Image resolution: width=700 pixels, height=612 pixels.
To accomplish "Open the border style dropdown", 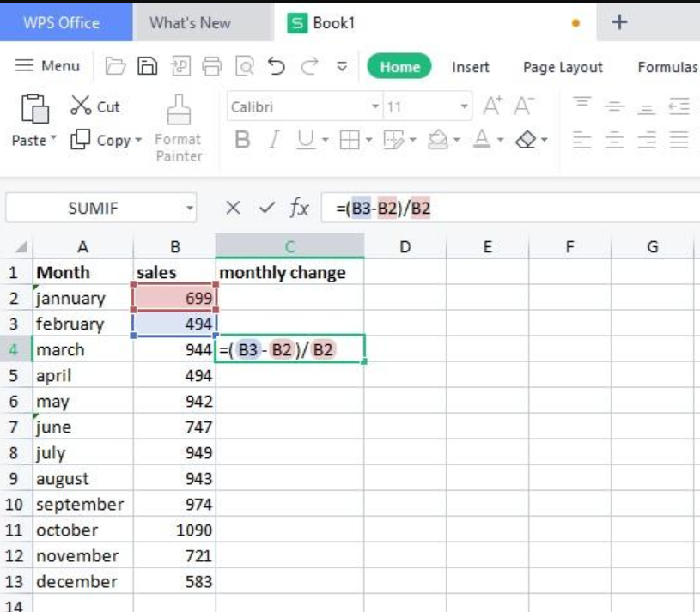I will coord(369,139).
